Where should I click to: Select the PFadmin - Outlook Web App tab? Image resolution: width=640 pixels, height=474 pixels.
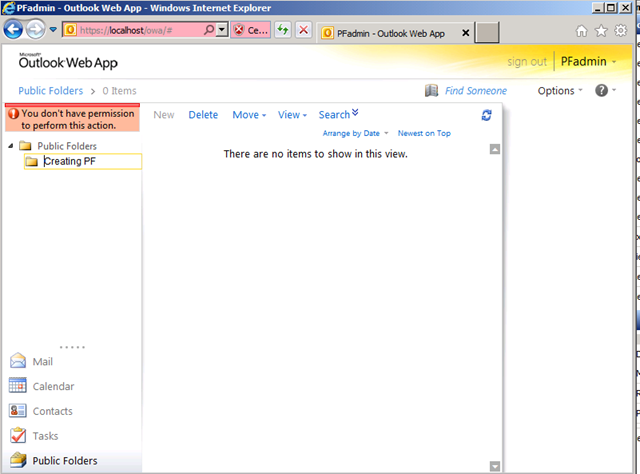(390, 33)
